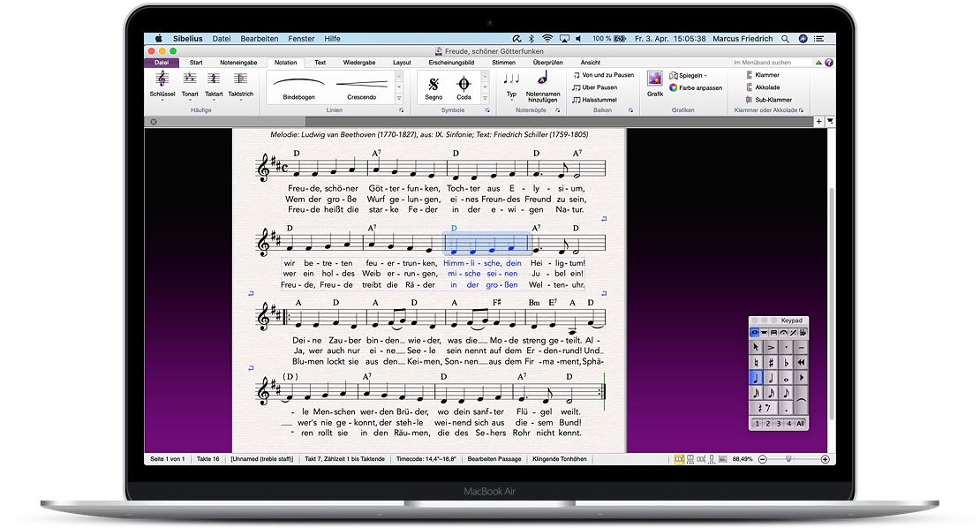Screen dimensions: 980x528
Task: Toggle the flat accidental on Keypad
Action: click(787, 362)
